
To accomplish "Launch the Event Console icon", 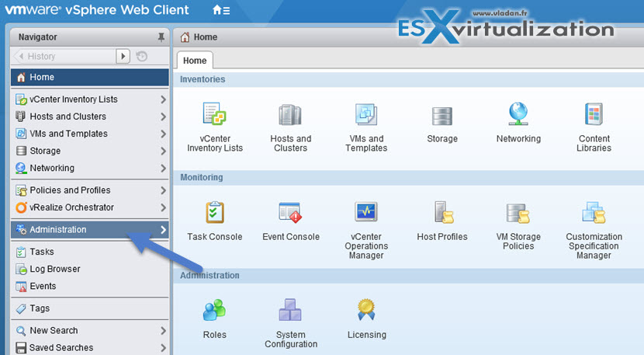I will 290,212.
